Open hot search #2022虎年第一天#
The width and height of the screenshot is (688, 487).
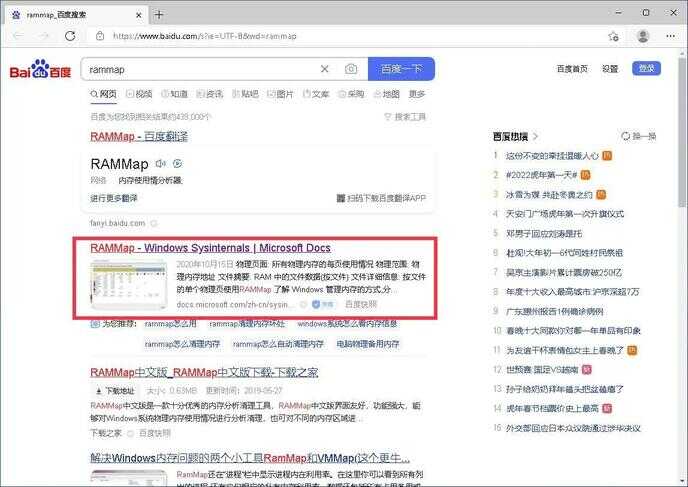click(x=541, y=175)
